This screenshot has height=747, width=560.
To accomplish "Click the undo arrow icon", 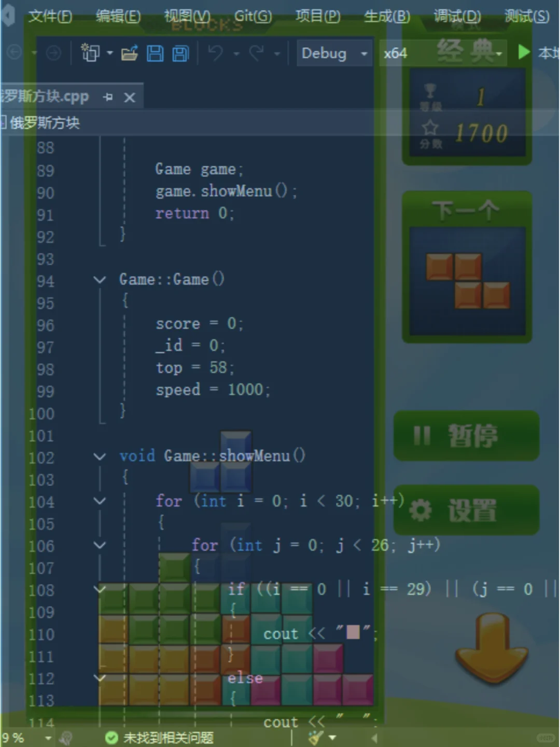I will point(216,53).
